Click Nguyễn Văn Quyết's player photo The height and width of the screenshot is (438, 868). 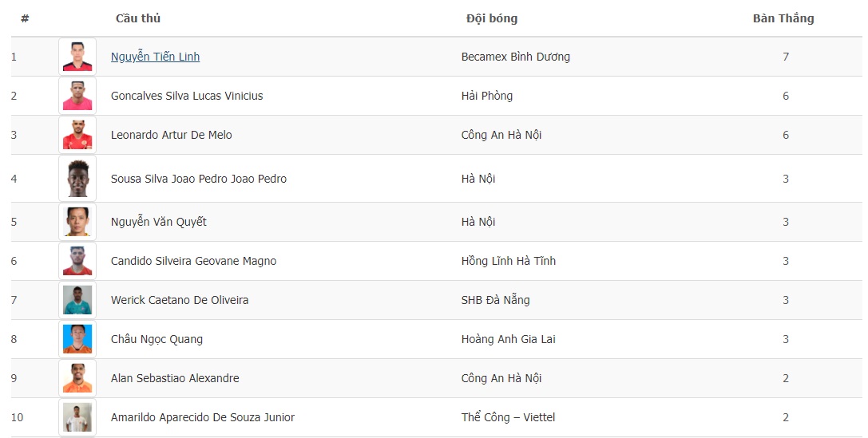pos(77,222)
